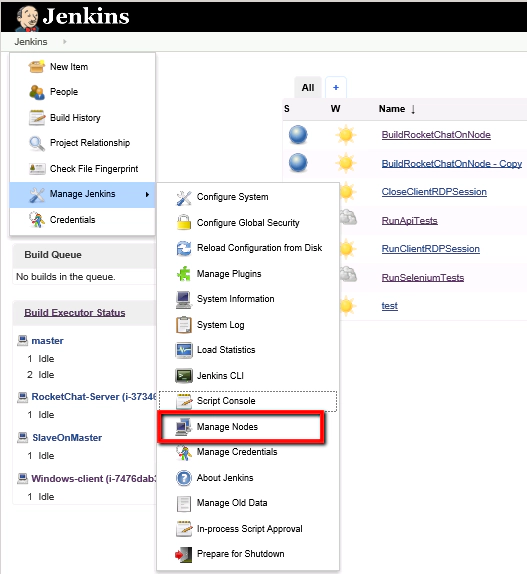
Task: Click the master node computer icon
Action: (23, 340)
